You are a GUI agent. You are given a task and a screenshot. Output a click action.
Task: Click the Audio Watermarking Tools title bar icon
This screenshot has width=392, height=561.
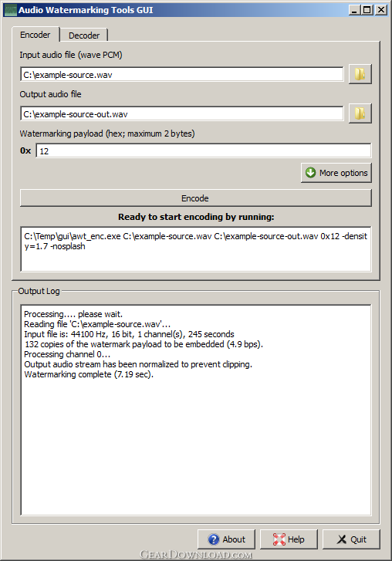coord(11,10)
